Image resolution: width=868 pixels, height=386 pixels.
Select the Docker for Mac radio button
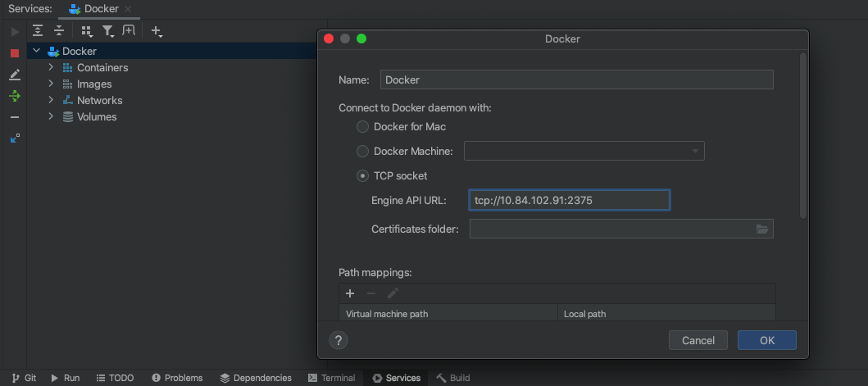click(x=362, y=127)
